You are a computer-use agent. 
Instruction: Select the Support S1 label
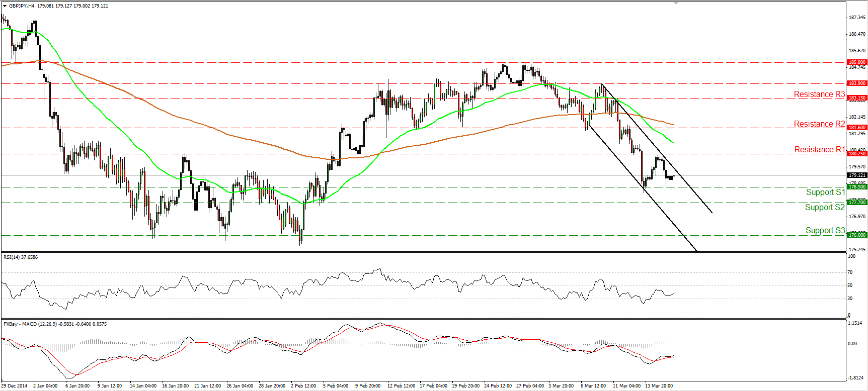tap(825, 192)
